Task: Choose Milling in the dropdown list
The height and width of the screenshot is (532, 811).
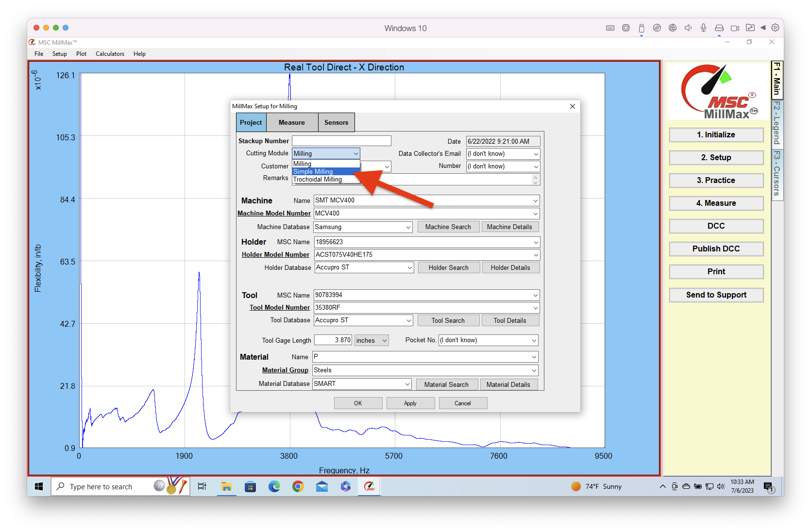Action: click(x=326, y=164)
